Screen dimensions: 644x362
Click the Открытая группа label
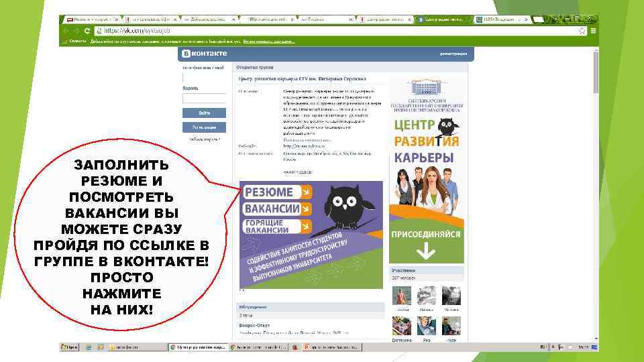255,67
